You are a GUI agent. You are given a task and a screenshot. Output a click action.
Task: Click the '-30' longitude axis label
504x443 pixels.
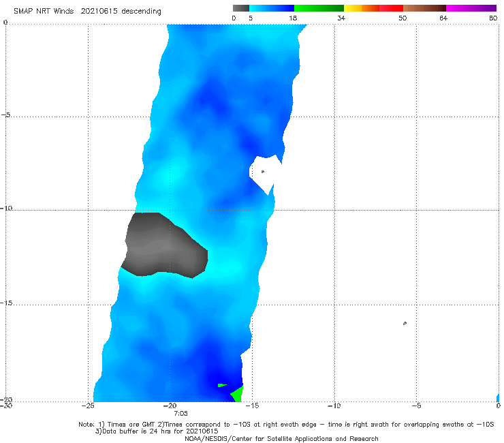[x=5, y=406]
